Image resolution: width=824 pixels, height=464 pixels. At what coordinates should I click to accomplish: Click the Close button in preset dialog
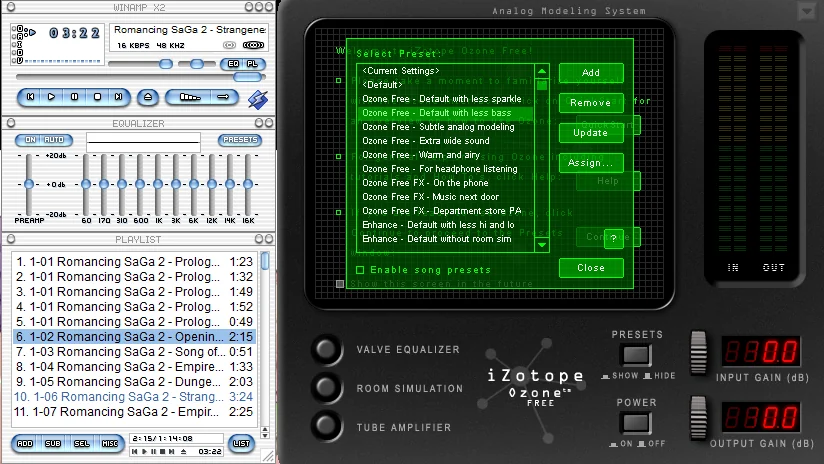click(x=590, y=268)
